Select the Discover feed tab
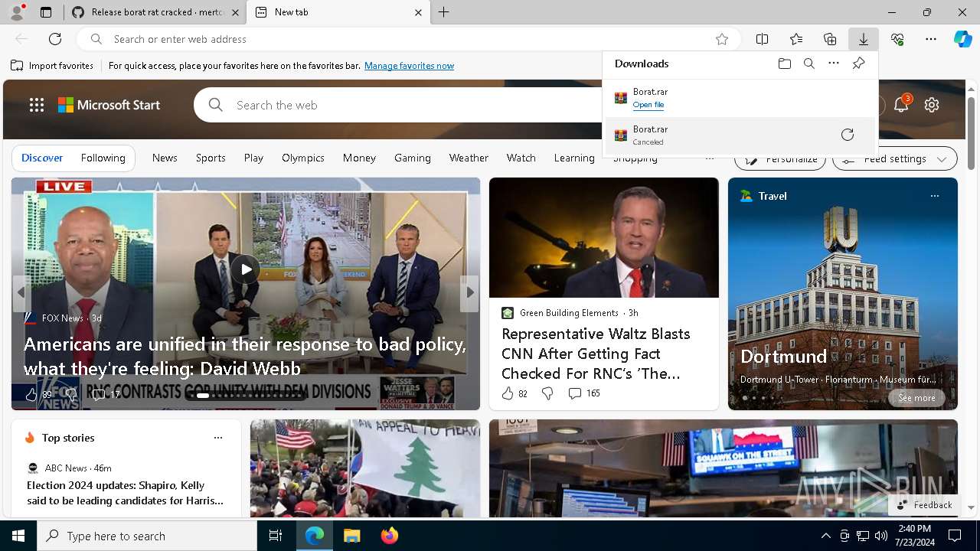The width and height of the screenshot is (980, 551). click(x=42, y=158)
